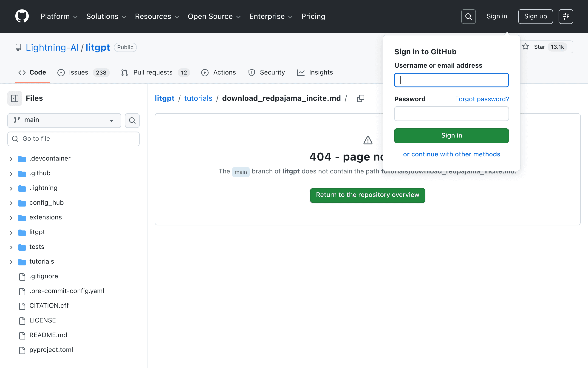Click the tutorials breadcrumb link
This screenshot has height=368, width=588.
[x=198, y=98]
